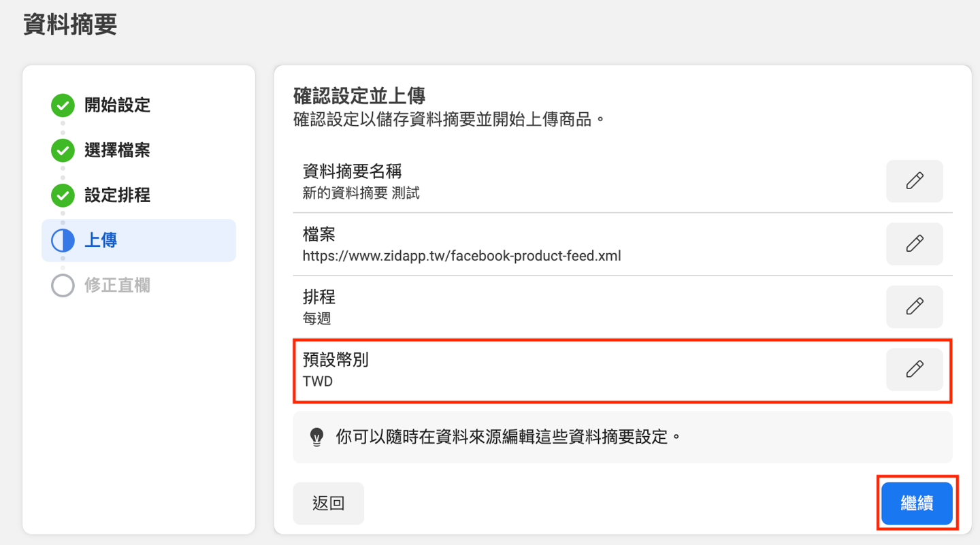
Task: Click green checkmark next to 開始設定
Action: [63, 105]
